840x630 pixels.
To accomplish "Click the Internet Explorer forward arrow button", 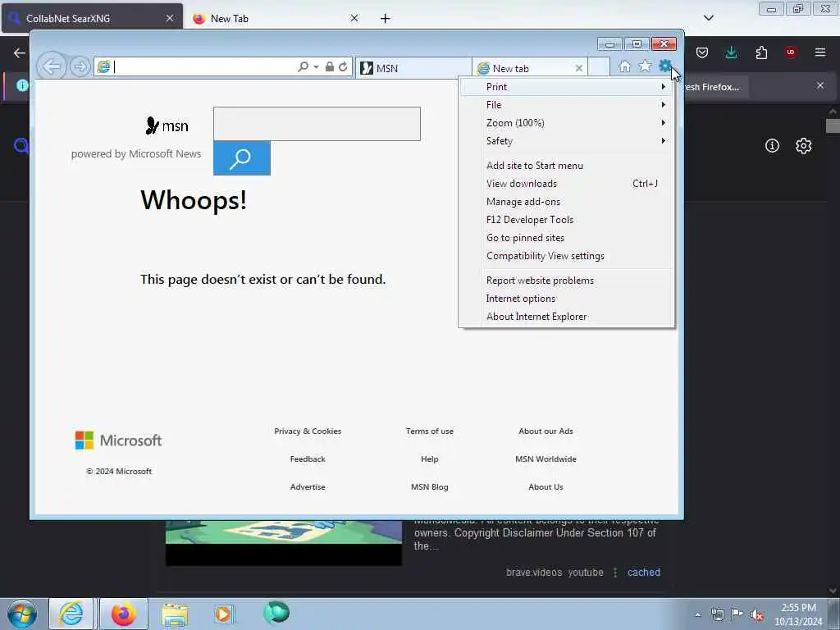I will tap(80, 67).
